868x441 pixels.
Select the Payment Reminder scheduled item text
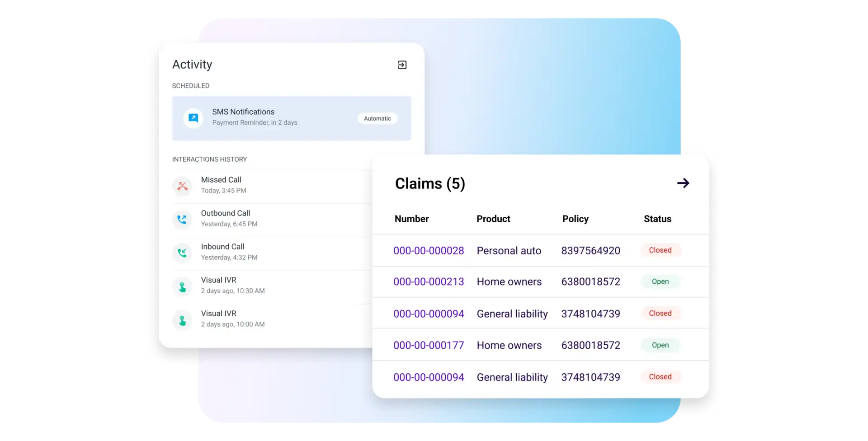point(255,123)
